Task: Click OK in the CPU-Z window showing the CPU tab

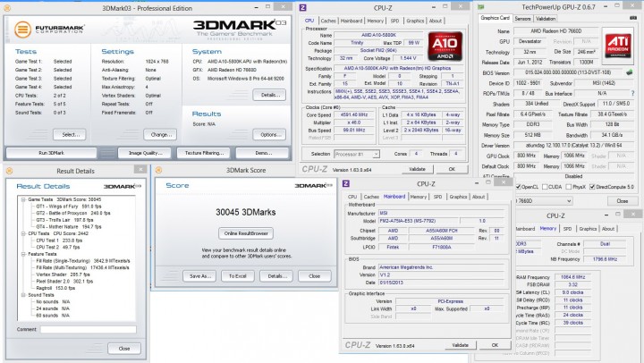Action: (452, 169)
